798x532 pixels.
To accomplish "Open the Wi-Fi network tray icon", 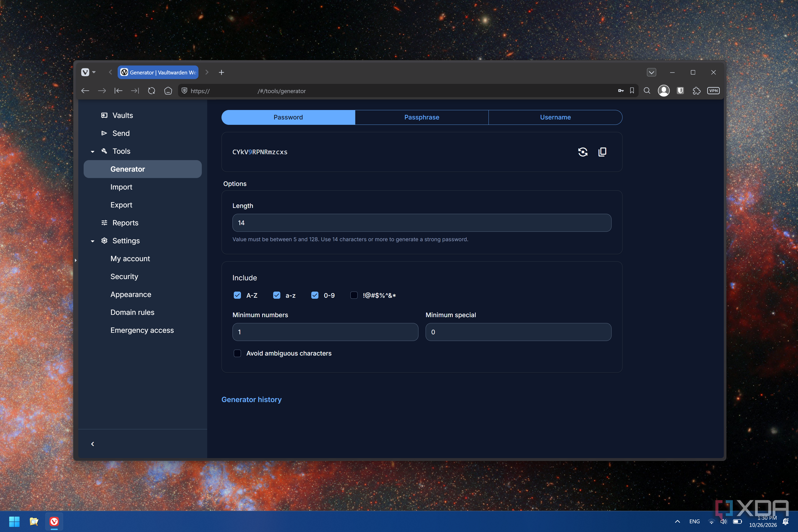I will 711,522.
